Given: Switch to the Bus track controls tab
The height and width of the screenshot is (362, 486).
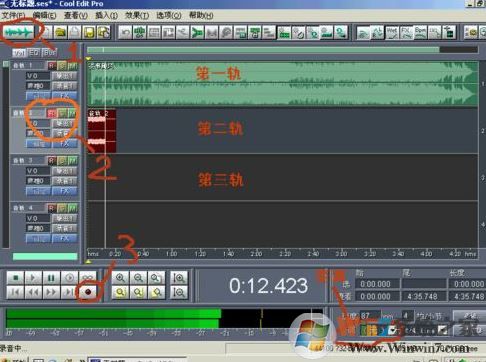Looking at the screenshot, I should [49, 52].
